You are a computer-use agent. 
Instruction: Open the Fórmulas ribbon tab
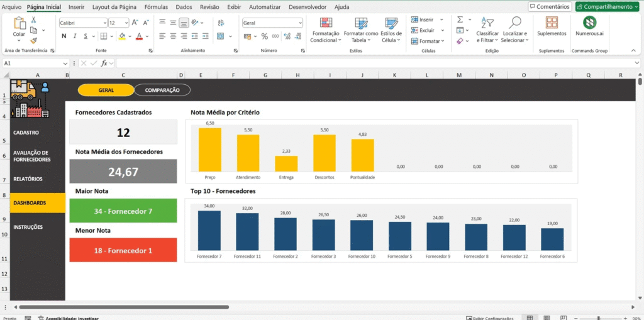(x=156, y=7)
